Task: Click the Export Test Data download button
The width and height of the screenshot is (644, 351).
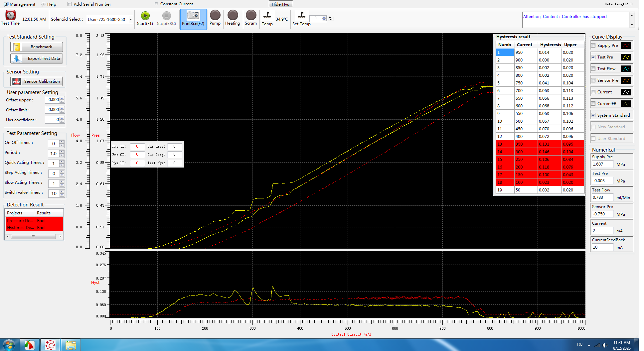Action: coord(37,58)
